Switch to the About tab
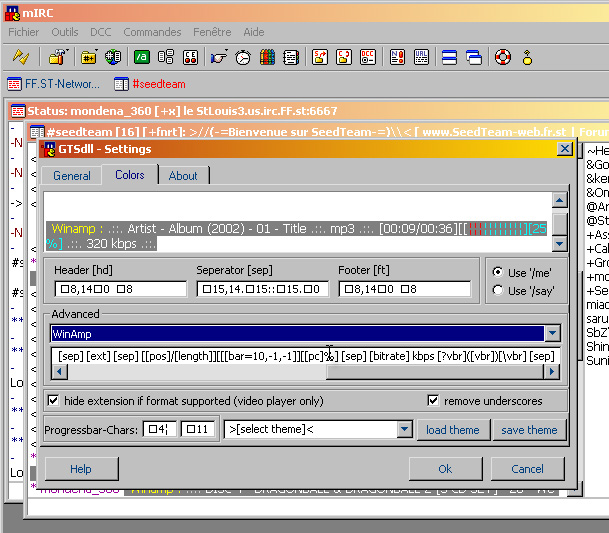The image size is (609, 533). click(x=183, y=176)
